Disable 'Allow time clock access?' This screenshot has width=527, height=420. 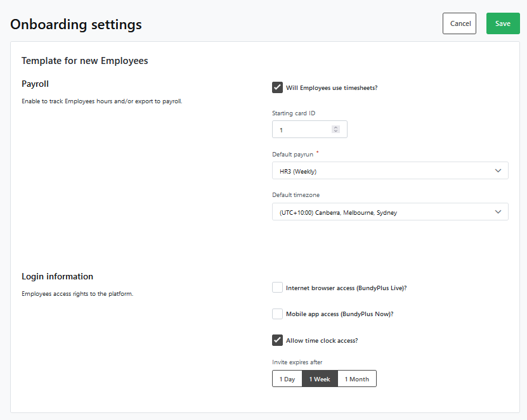277,340
